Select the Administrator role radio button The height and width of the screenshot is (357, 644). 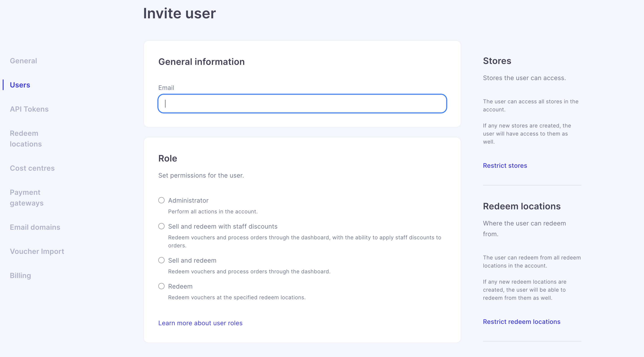coord(161,200)
